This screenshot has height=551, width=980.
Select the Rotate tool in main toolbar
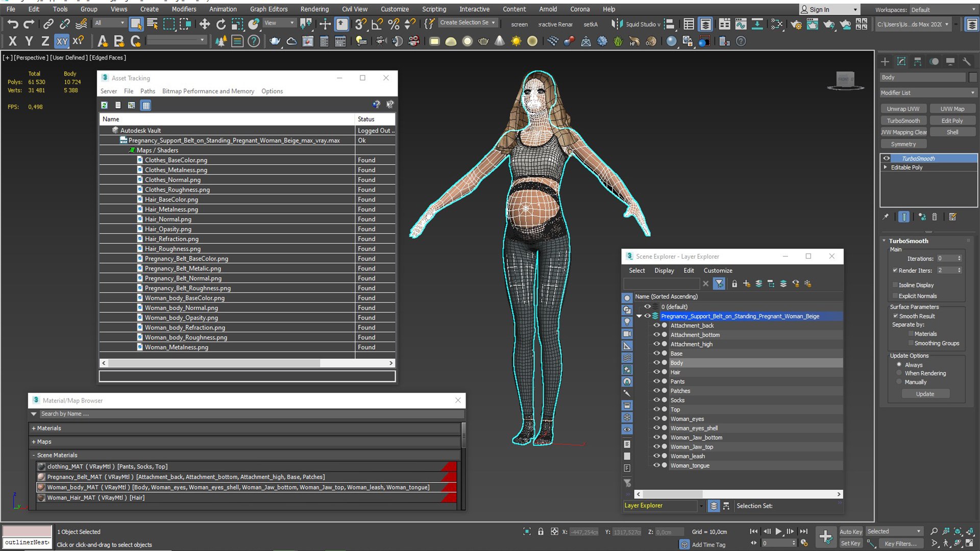pyautogui.click(x=220, y=23)
